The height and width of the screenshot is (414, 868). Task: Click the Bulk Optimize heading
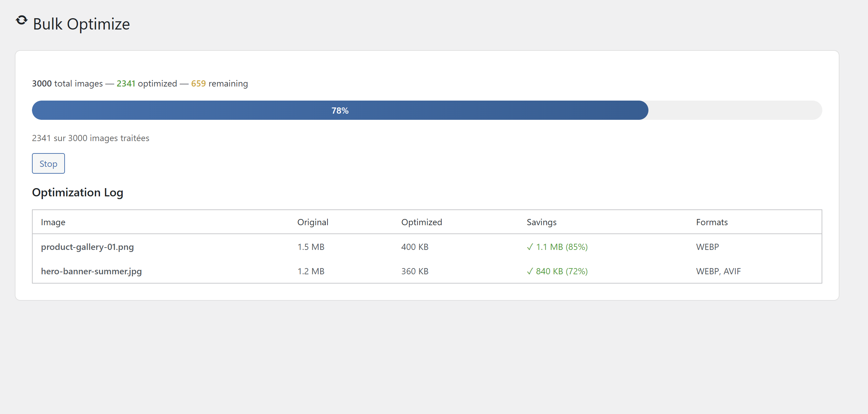coord(81,24)
